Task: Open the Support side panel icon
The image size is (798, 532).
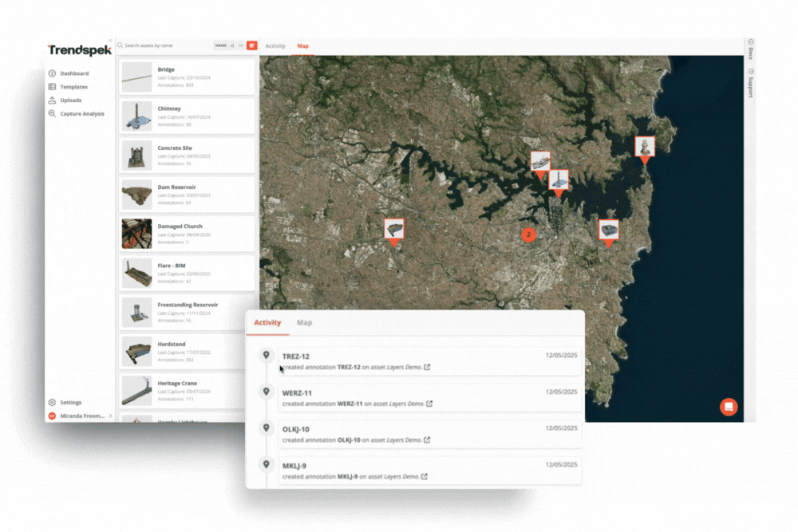Action: click(x=751, y=72)
